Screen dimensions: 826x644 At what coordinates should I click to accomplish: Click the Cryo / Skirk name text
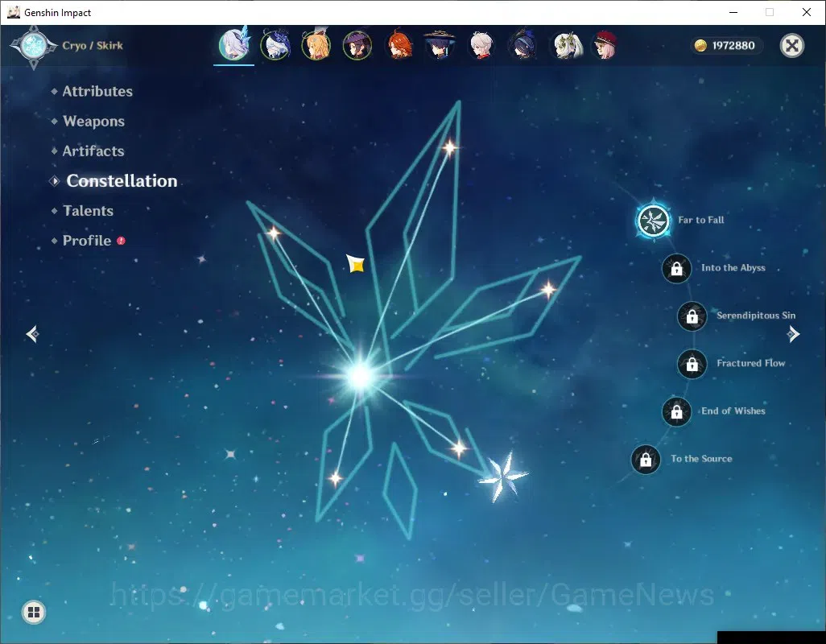point(93,46)
